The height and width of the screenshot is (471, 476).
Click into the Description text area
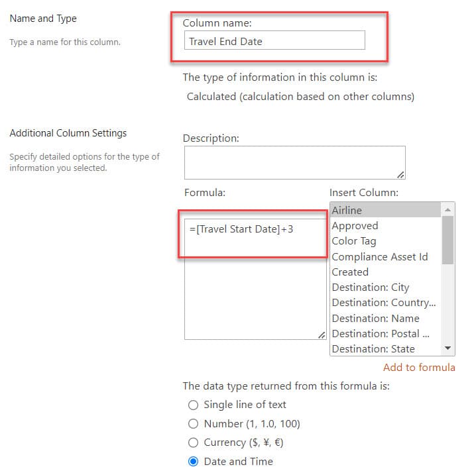coord(294,162)
